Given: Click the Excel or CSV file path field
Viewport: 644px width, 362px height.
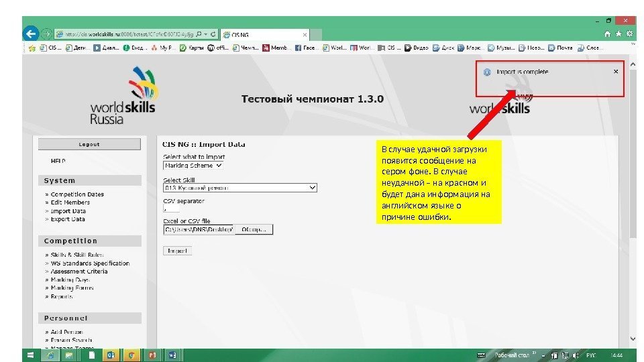Looking at the screenshot, I should pos(199,229).
